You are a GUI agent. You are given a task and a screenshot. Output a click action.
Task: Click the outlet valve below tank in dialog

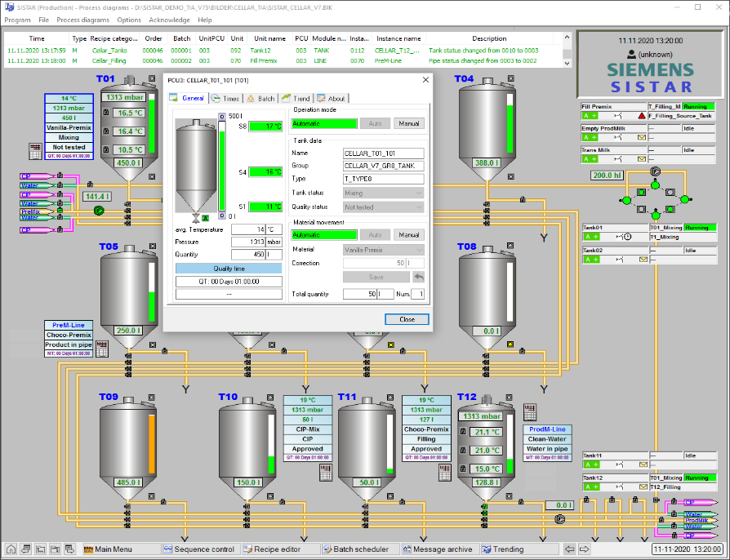[196, 218]
